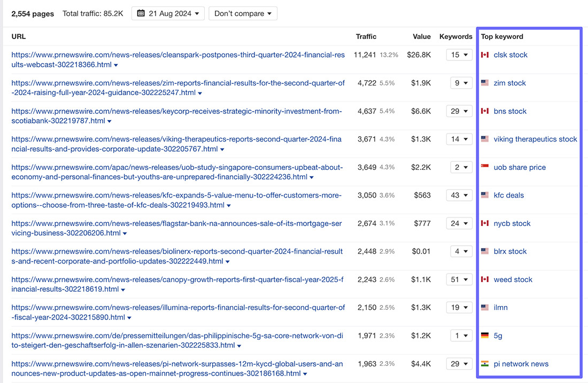Viewport: 588px width, 383px height.
Task: Expand the caret after pi-network URL
Action: click(305, 374)
